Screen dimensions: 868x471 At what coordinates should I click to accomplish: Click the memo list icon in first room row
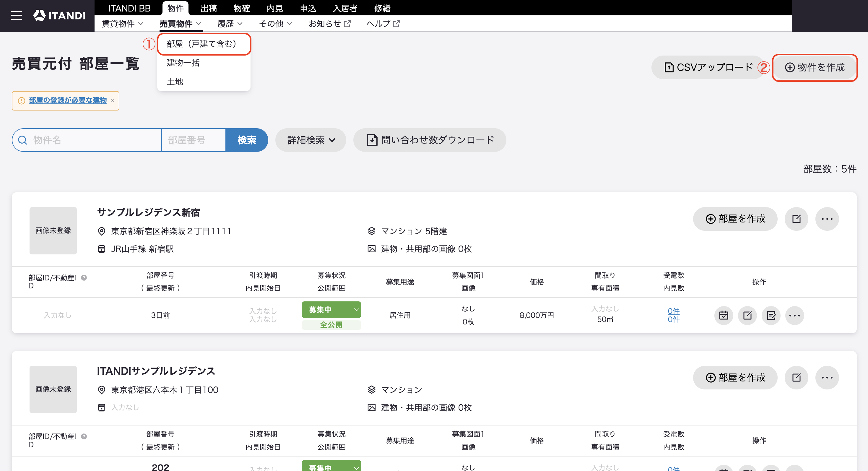771,315
